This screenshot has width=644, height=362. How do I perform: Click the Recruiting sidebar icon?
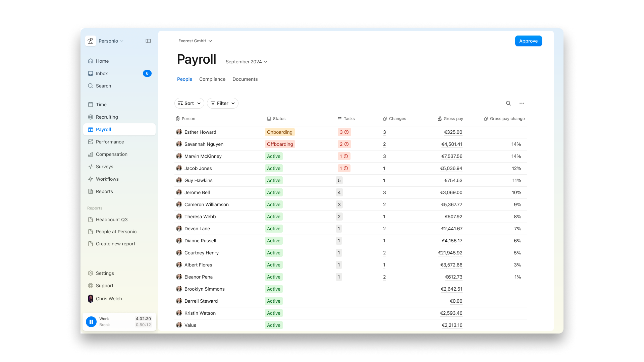91,117
